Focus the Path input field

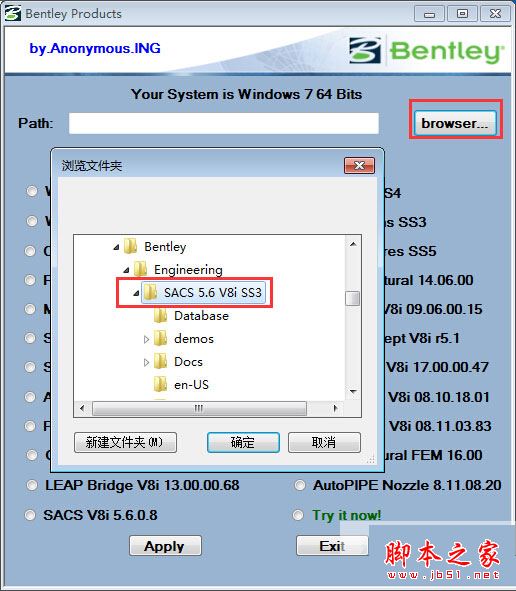[224, 123]
